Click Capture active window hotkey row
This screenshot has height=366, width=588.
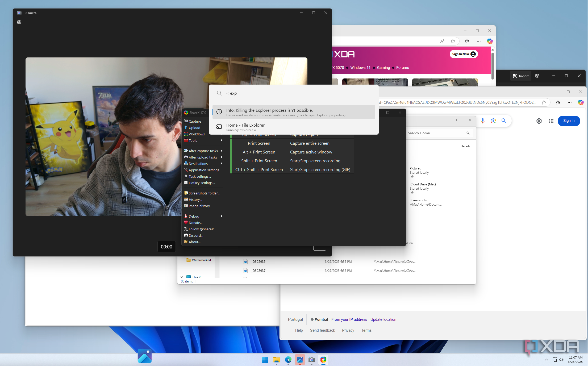click(293, 152)
